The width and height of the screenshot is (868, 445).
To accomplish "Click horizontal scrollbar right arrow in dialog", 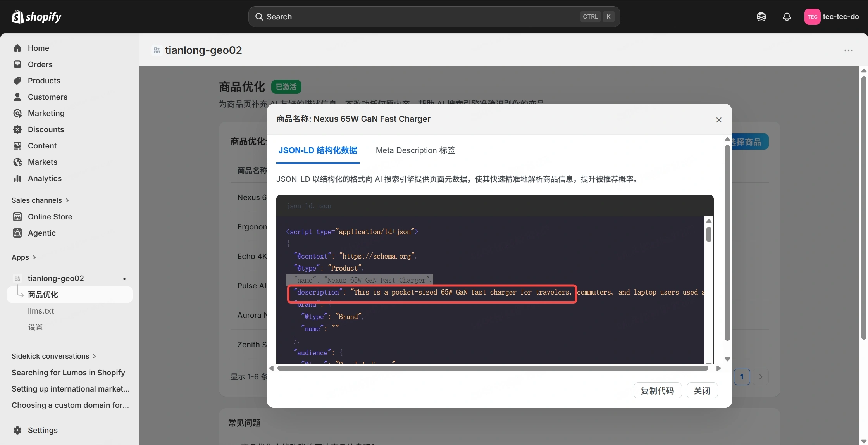I will (718, 368).
